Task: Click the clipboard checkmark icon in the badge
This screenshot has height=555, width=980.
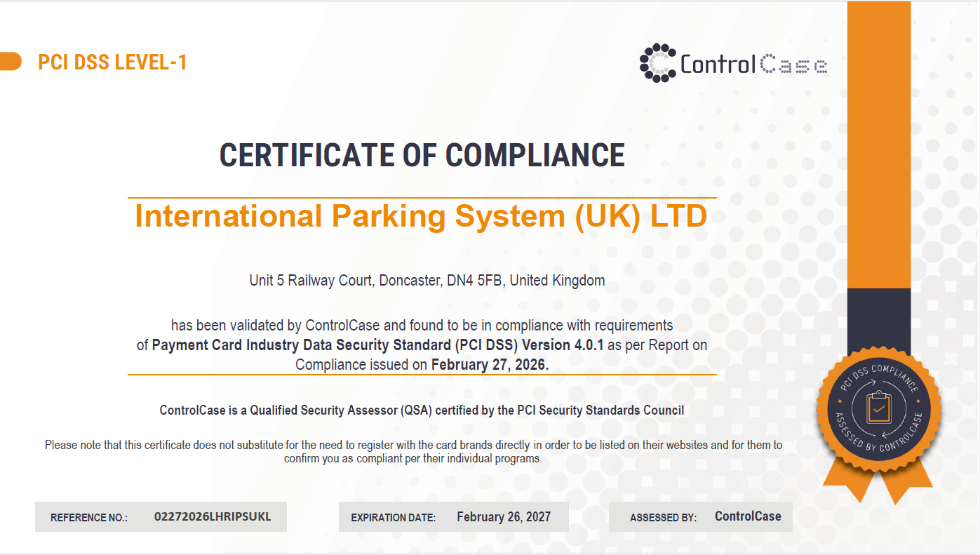Action: [878, 408]
